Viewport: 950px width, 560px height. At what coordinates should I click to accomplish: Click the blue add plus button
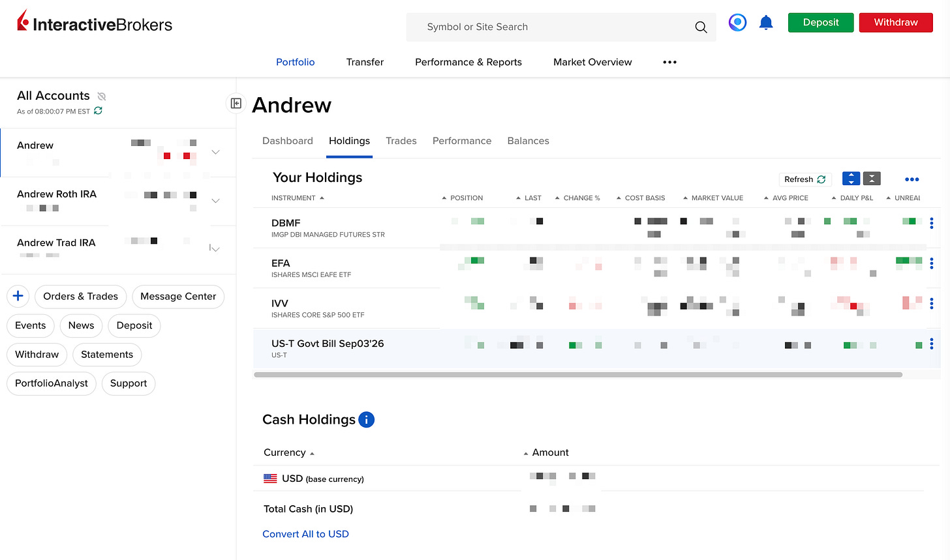(x=18, y=296)
